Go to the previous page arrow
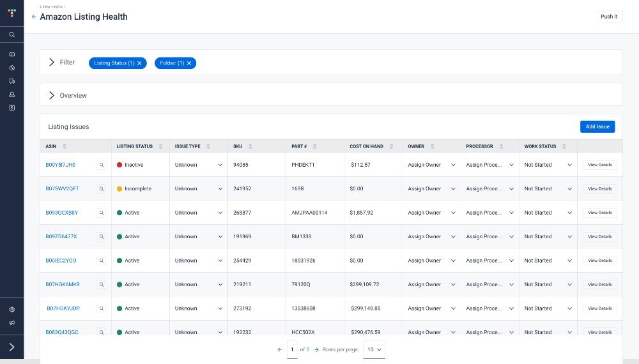 click(x=280, y=350)
